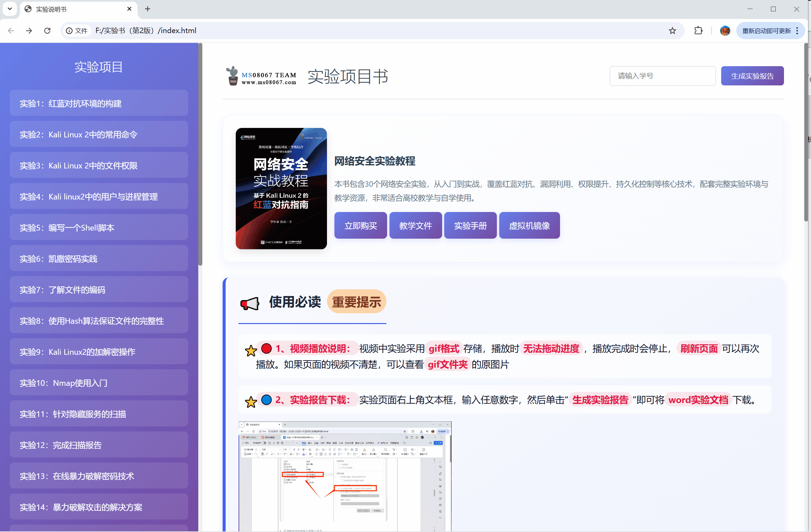
Task: Open the 虚拟机镜像 download button
Action: tap(529, 225)
